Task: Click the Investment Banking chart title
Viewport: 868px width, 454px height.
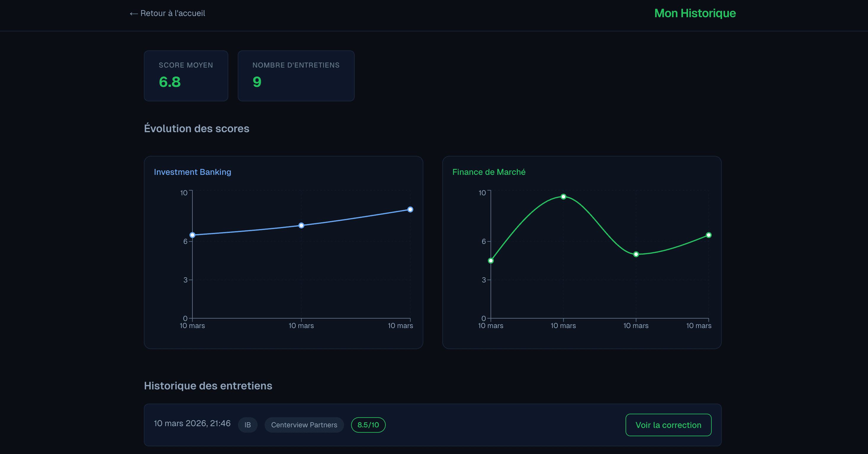Action: point(192,172)
